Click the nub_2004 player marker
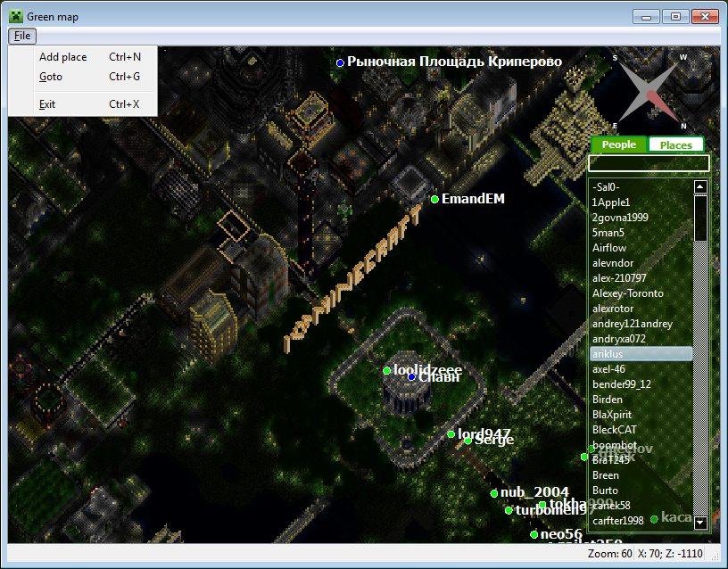The height and width of the screenshot is (569, 728). 493,493
